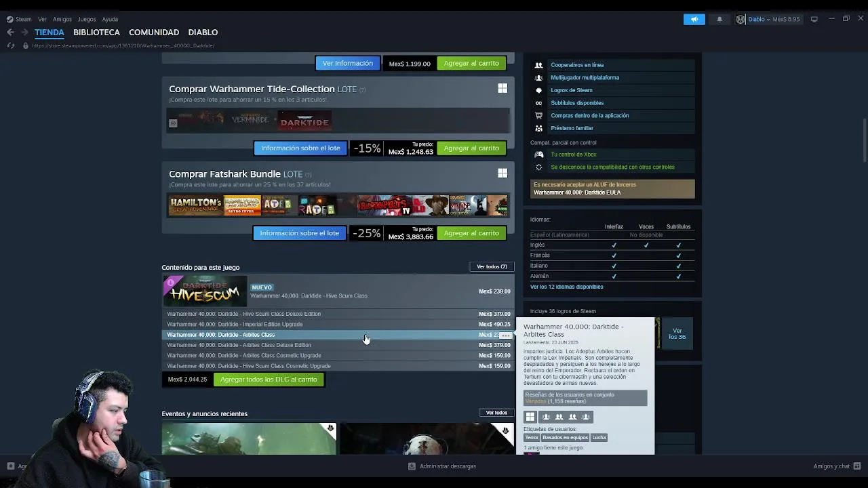868x488 pixels.
Task: Click the Préstamo familiar link
Action: pos(572,128)
